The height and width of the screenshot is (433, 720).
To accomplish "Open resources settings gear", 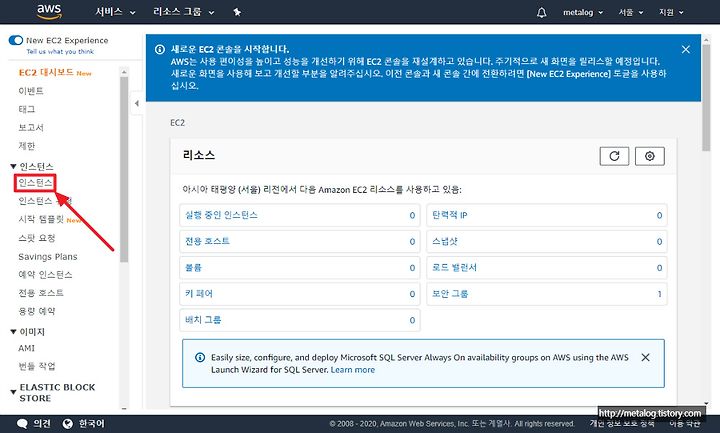I will coord(649,156).
